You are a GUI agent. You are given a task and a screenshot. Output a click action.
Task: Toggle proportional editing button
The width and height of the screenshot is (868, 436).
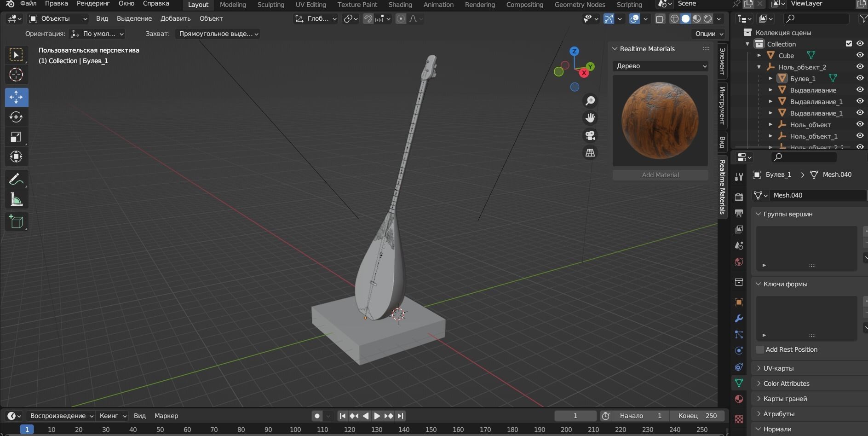coord(401,18)
